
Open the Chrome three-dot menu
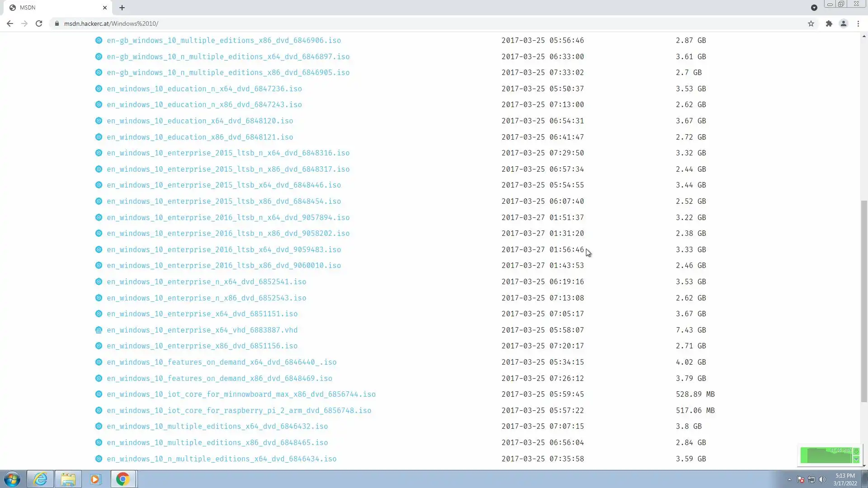pos(858,23)
